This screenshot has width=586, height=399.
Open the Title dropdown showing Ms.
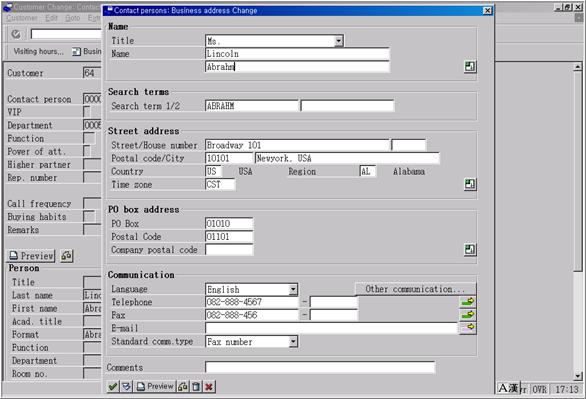339,41
